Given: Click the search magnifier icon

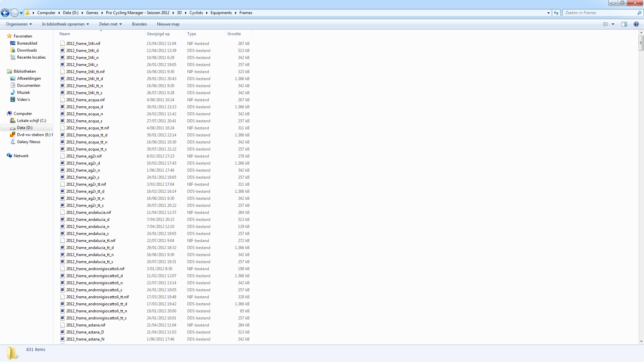Looking at the screenshot, I should [639, 13].
